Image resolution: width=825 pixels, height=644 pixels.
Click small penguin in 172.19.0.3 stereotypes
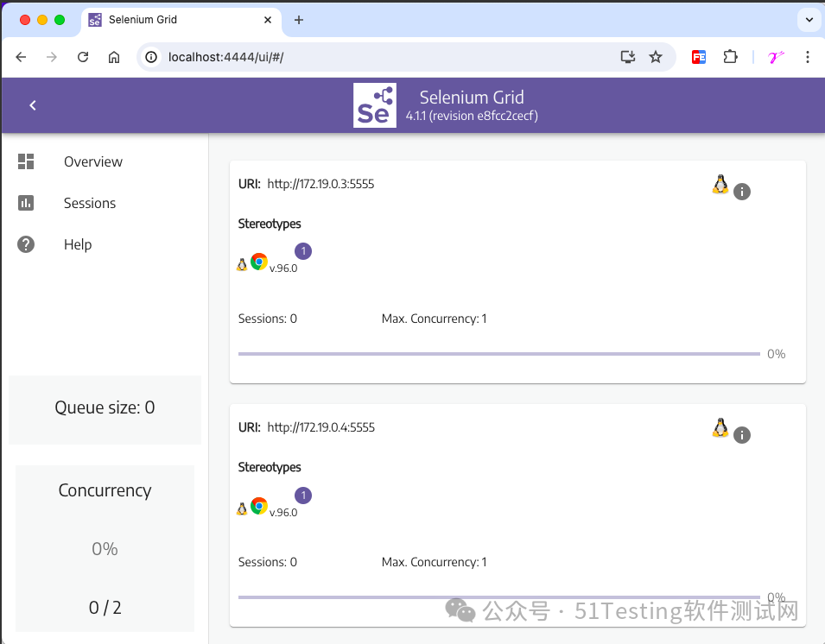(242, 264)
